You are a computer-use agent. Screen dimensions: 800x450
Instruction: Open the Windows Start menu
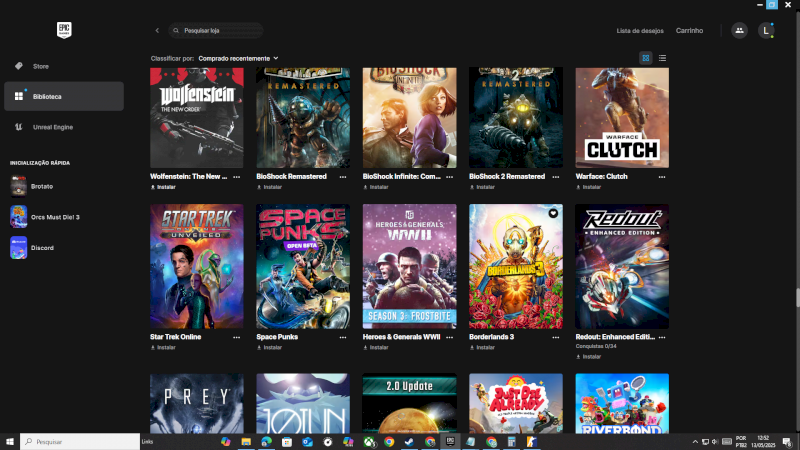coord(9,441)
